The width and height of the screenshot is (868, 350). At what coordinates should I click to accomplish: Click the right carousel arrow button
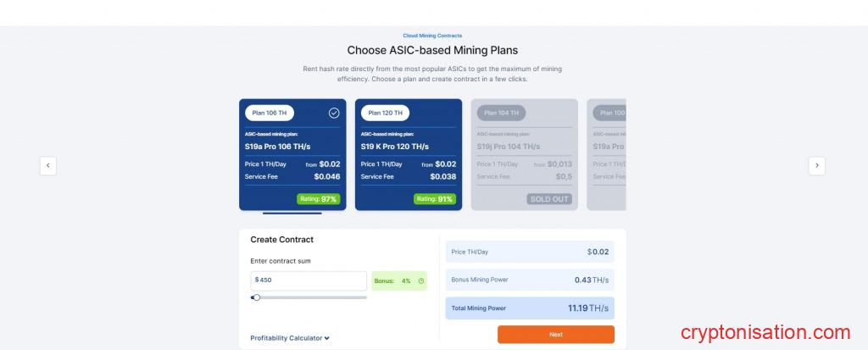[x=816, y=166]
